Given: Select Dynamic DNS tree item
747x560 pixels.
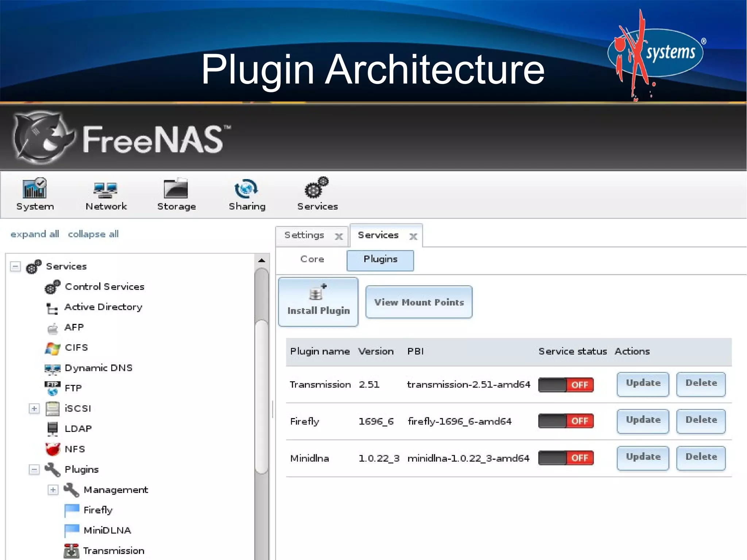Looking at the screenshot, I should (x=98, y=368).
